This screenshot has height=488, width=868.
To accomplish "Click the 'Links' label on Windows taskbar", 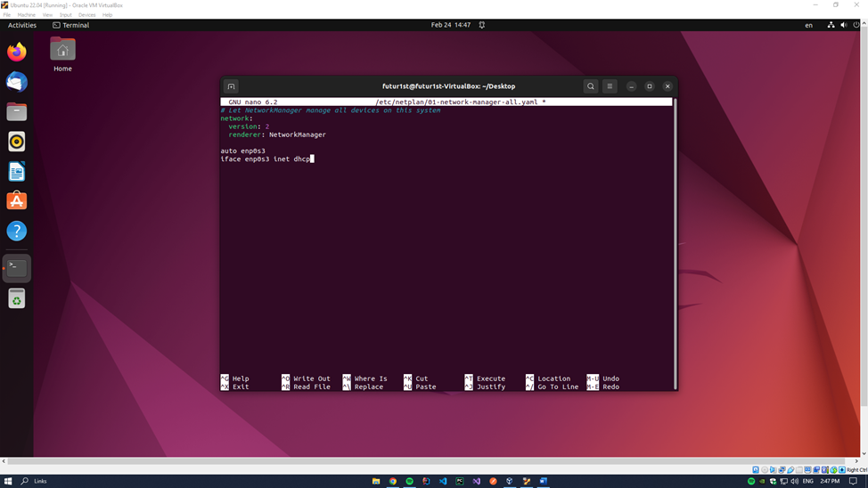I will [40, 482].
